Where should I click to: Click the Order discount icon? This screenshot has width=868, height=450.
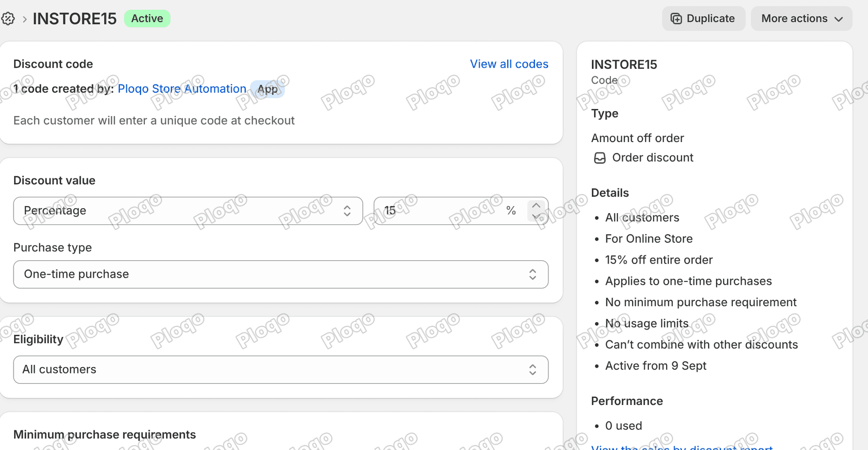(599, 158)
